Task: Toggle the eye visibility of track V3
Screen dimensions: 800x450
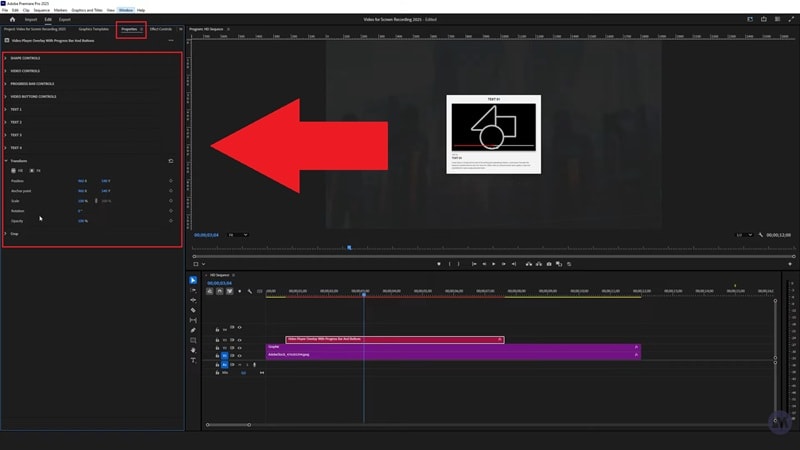Action: point(239,340)
